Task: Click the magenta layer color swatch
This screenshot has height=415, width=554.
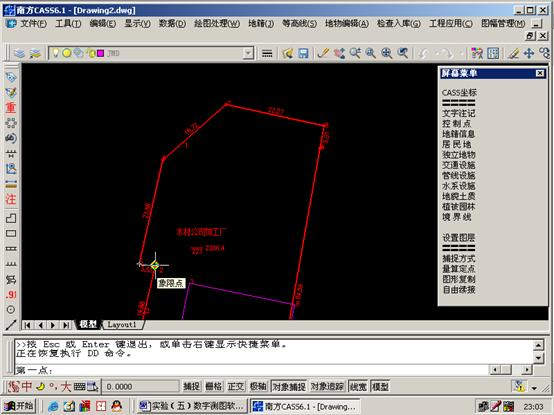Action: [x=101, y=53]
